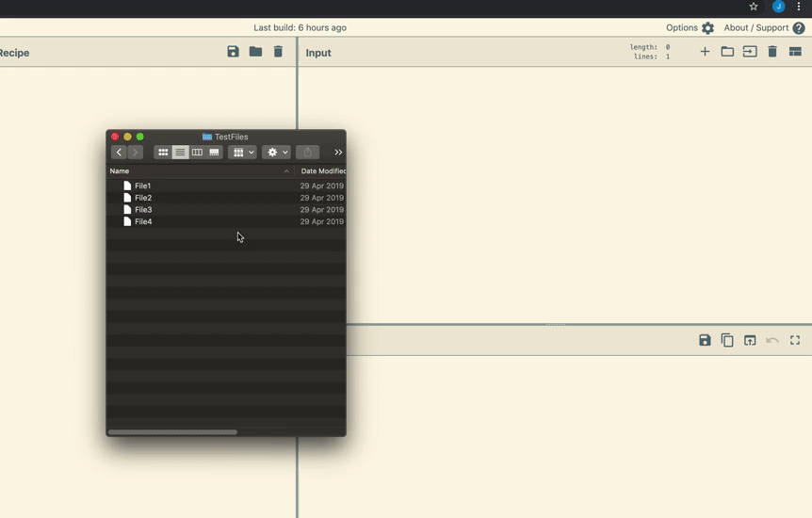Expand the Finder toolbar overflow chevrons
The image size is (812, 518).
(338, 153)
